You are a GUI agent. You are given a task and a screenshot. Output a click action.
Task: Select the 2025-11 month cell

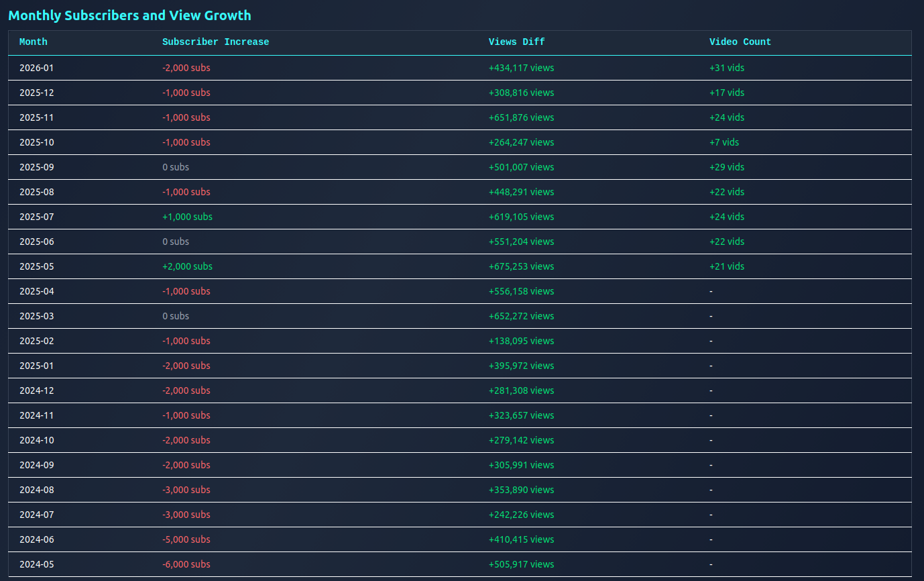(36, 117)
